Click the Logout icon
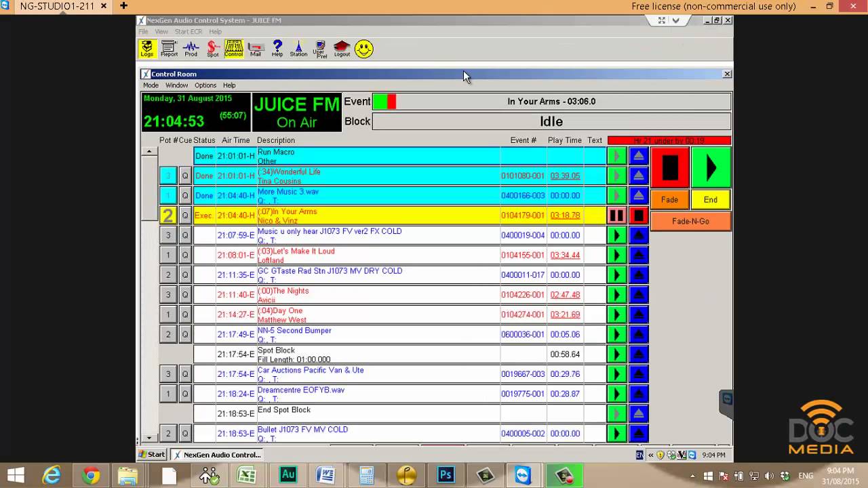The width and height of the screenshot is (868, 488). 342,49
